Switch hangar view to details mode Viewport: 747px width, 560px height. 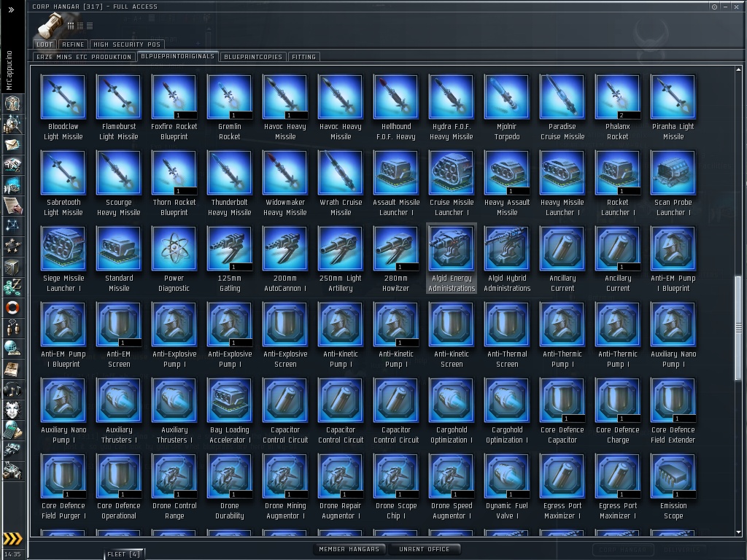tap(80, 26)
